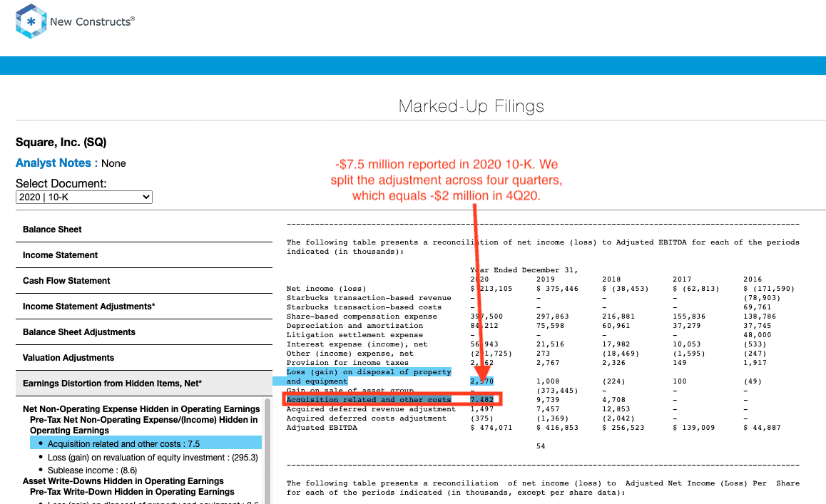
Task: Click the New Constructs hexagon logo
Action: [31, 21]
